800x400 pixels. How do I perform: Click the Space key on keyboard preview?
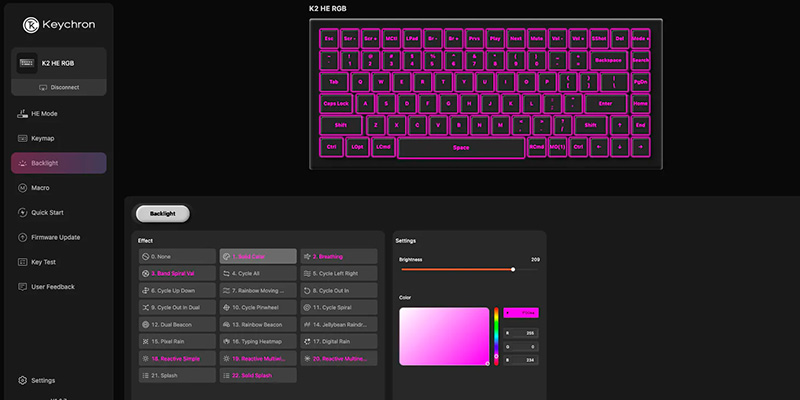click(x=461, y=148)
